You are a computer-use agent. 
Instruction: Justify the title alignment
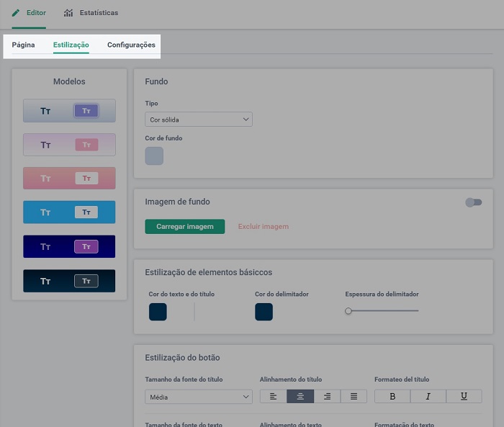[x=354, y=396]
